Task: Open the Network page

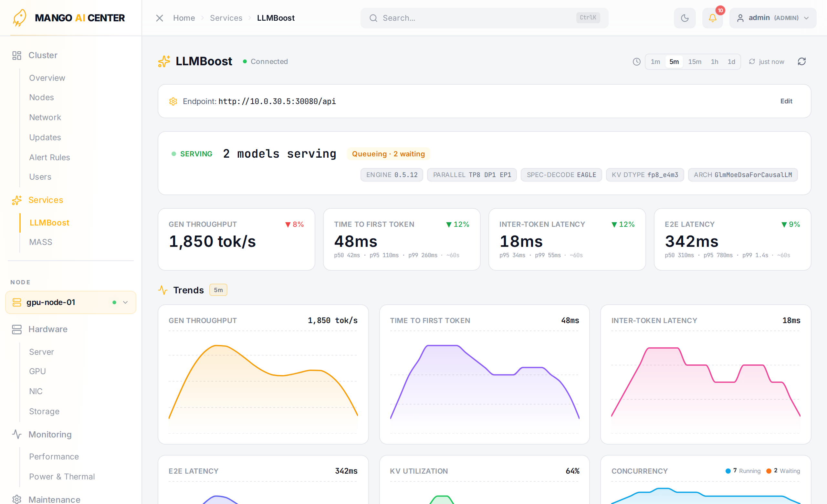Action: (x=45, y=118)
